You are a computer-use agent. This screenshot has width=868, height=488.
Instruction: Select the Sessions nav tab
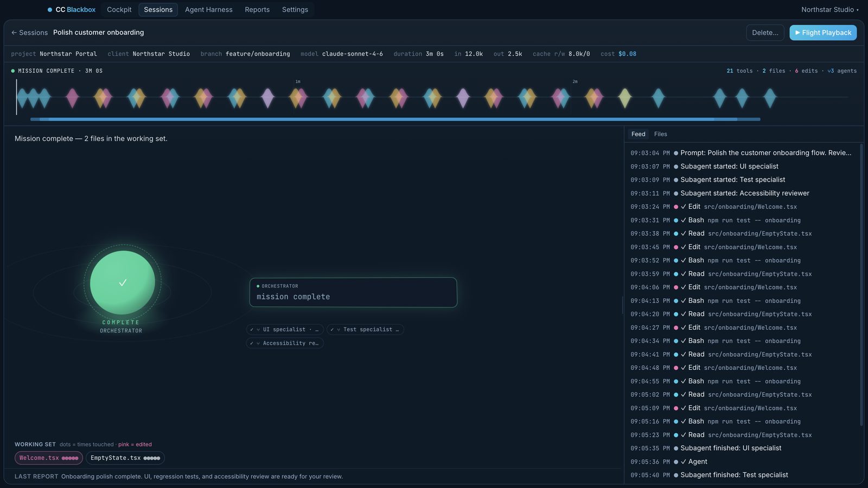(x=158, y=10)
